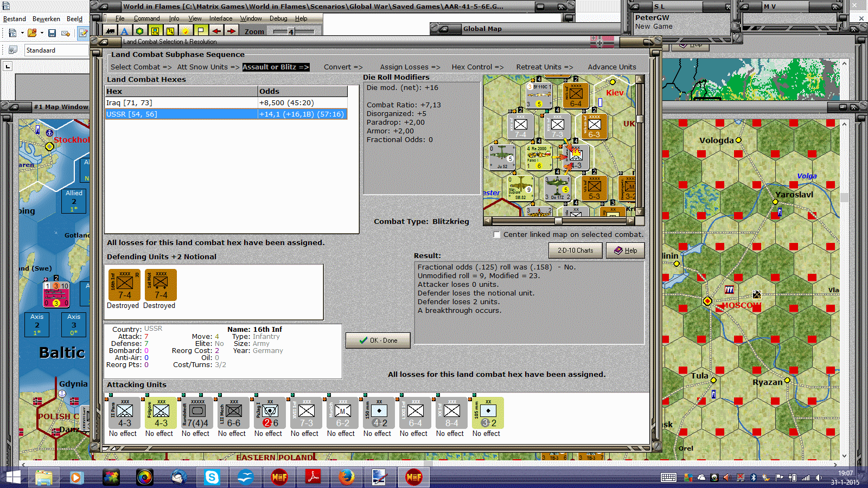Select the 105 mm artillery unit counter
The height and width of the screenshot is (488, 868).
click(487, 413)
